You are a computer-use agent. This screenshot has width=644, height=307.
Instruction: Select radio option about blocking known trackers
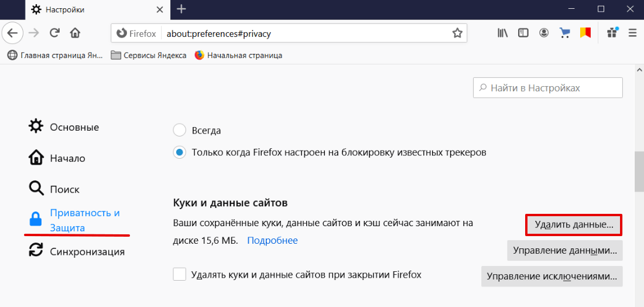180,152
